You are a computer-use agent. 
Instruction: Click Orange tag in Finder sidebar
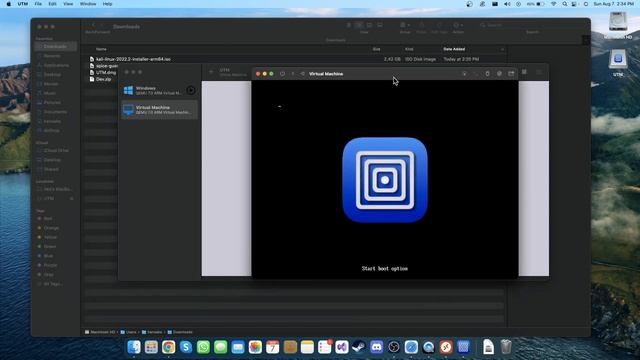point(51,228)
